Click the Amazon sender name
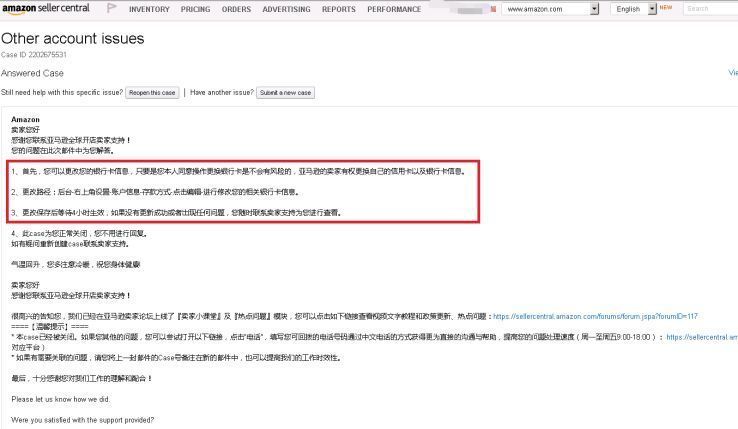The height and width of the screenshot is (429, 738). click(25, 120)
